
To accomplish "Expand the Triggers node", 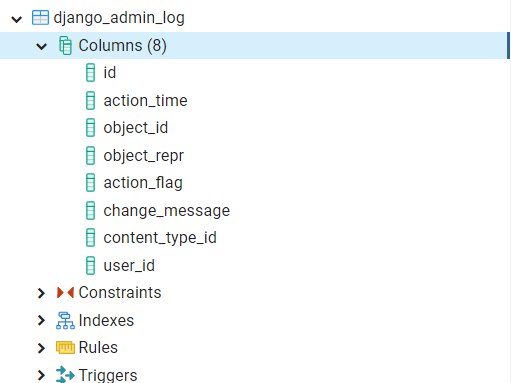I will point(41,375).
